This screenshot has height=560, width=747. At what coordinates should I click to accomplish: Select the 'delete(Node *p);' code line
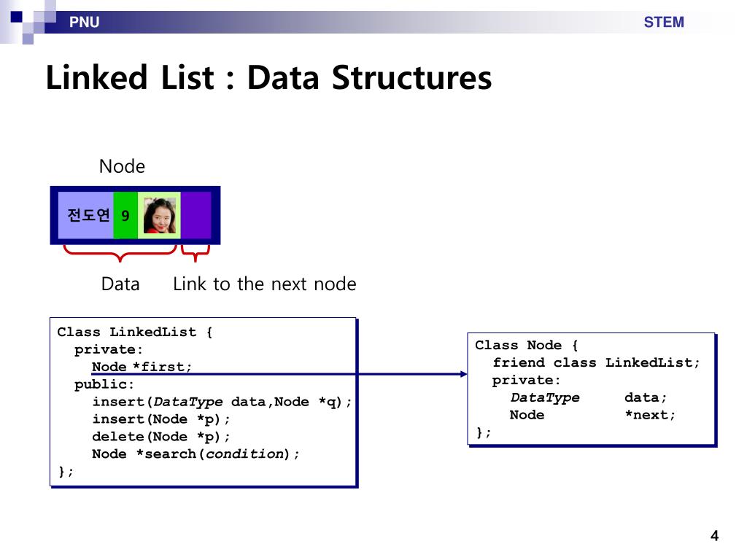point(160,436)
